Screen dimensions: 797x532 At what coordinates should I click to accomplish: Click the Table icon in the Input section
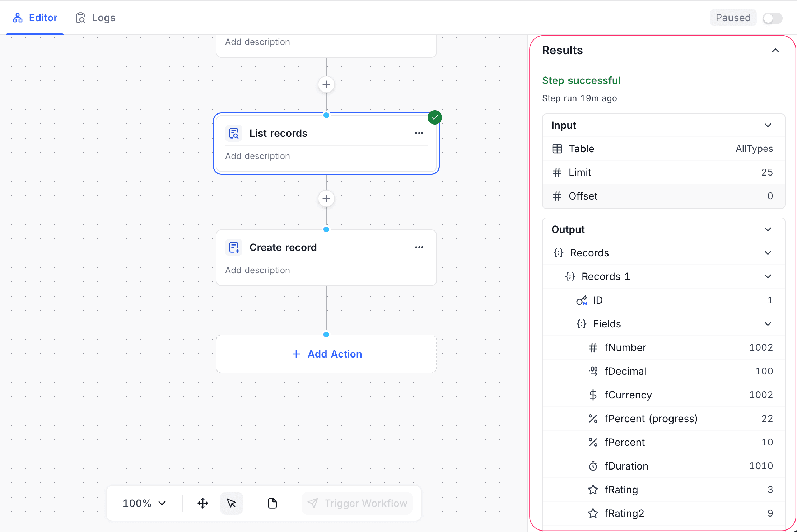click(557, 148)
